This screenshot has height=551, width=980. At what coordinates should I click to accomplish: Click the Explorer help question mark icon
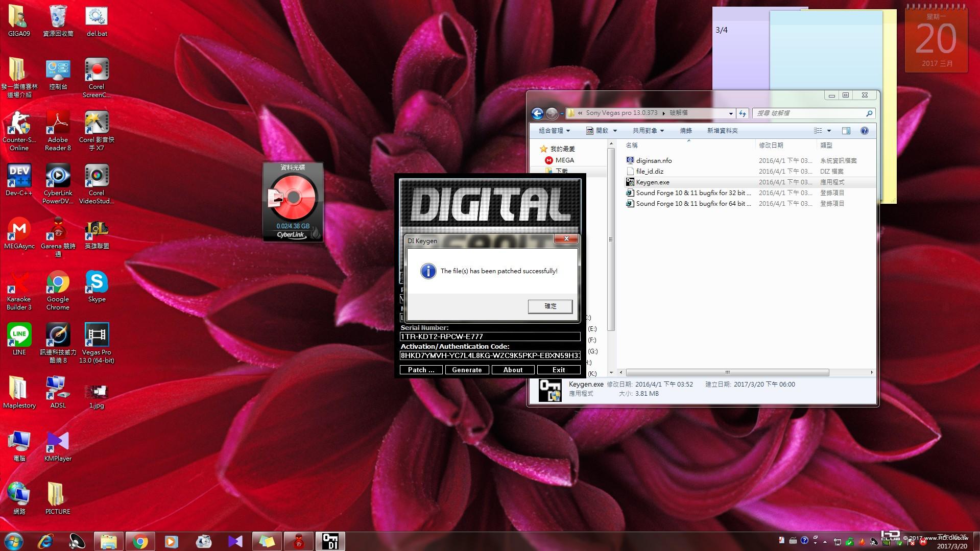864,131
